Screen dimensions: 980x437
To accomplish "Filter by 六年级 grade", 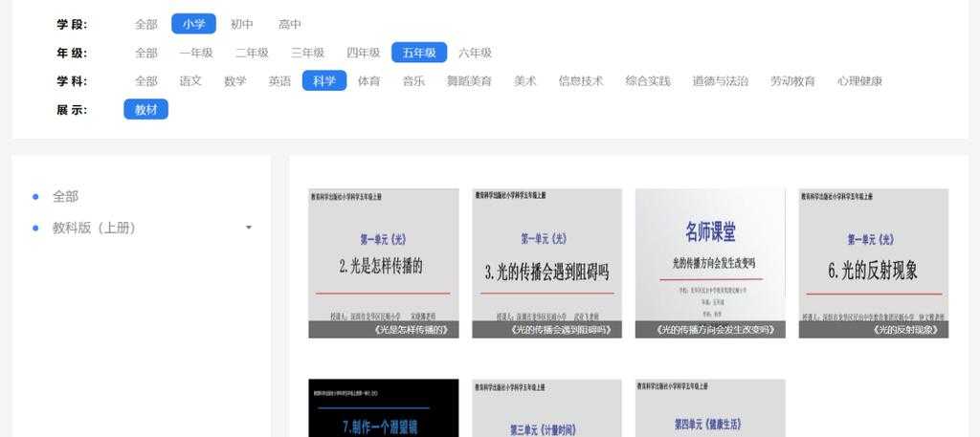I will point(475,53).
